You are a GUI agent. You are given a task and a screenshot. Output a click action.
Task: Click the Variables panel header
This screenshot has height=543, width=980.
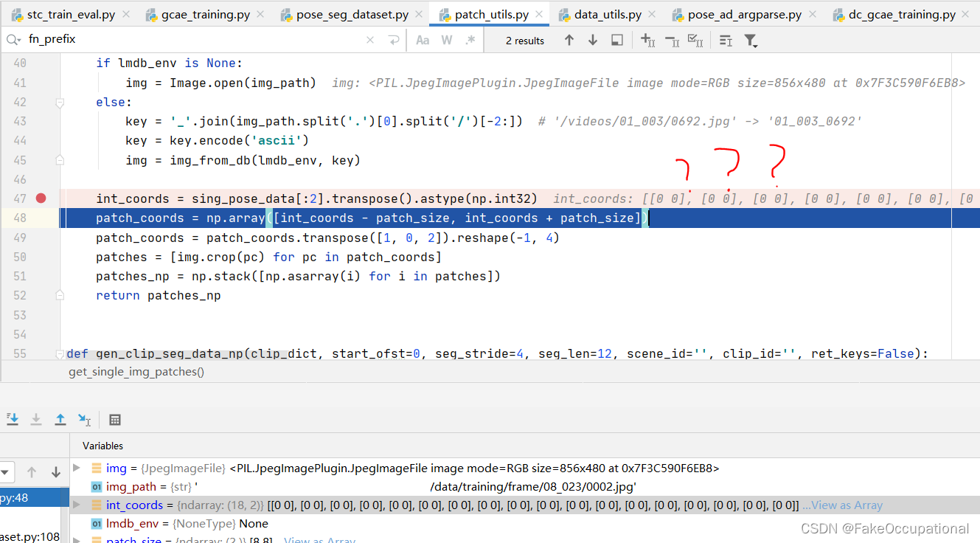(x=102, y=446)
